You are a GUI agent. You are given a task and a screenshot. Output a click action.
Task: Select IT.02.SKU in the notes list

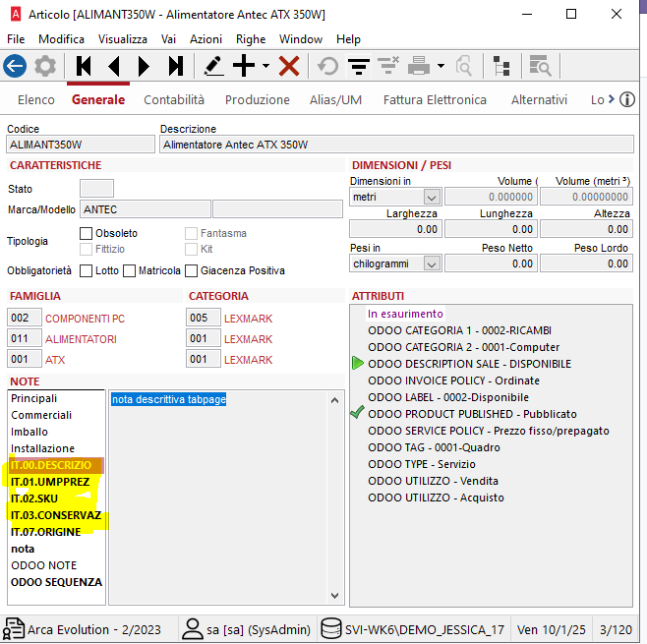coord(34,498)
